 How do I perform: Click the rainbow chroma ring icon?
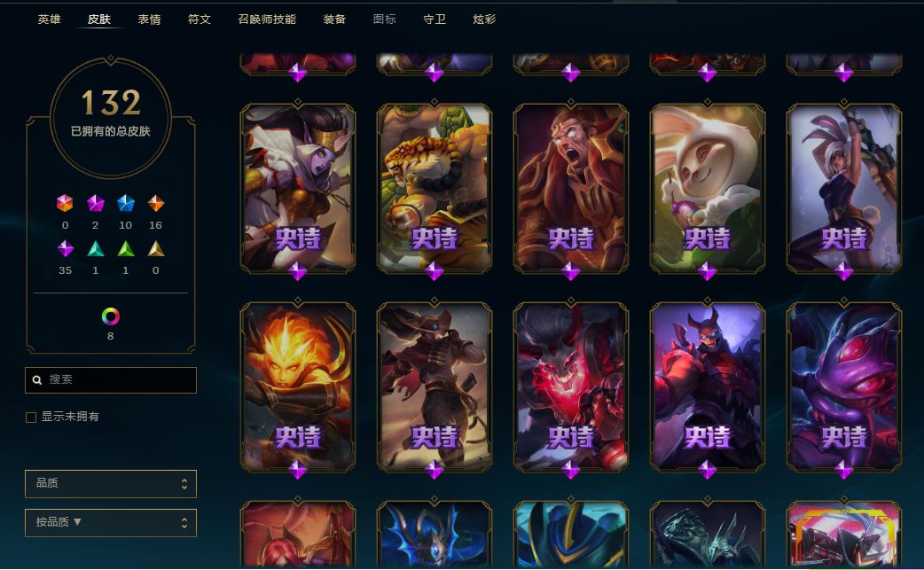pos(110,316)
